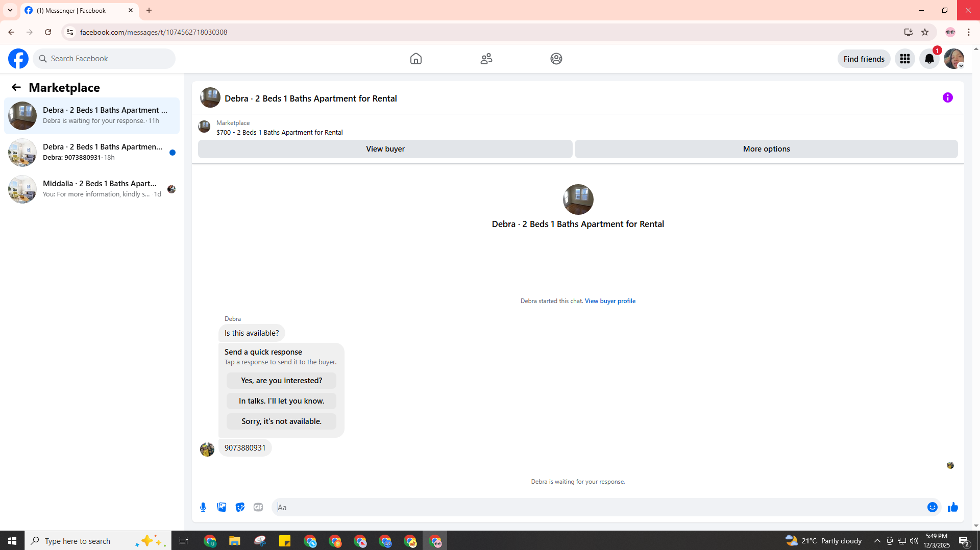Bookmark this page with the star icon
This screenshot has height=550, width=980.
click(925, 32)
